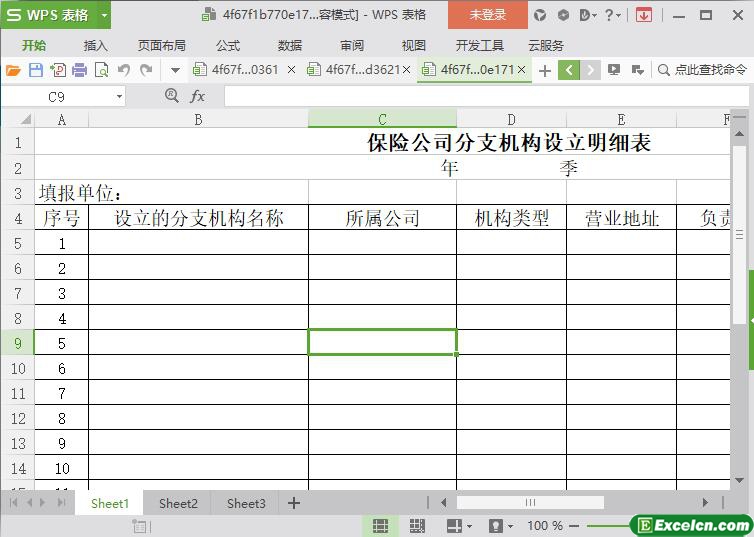Open the Name Box dropdown showing C9
754x537 pixels.
point(119,97)
